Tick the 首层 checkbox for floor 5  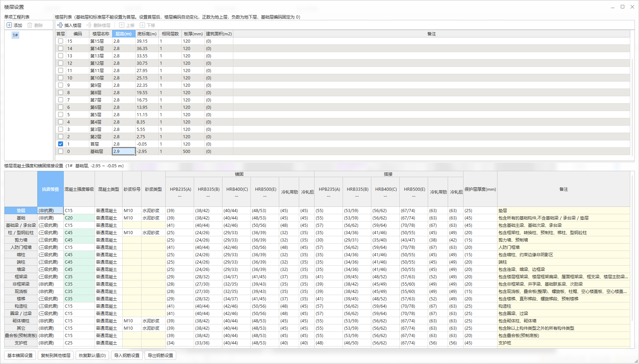click(x=61, y=114)
